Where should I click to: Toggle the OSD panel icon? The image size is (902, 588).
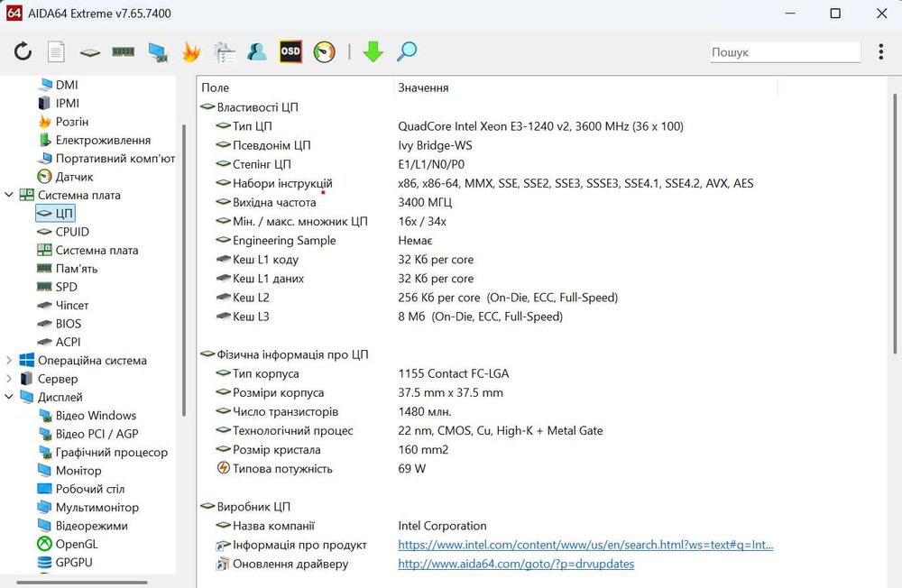click(290, 51)
